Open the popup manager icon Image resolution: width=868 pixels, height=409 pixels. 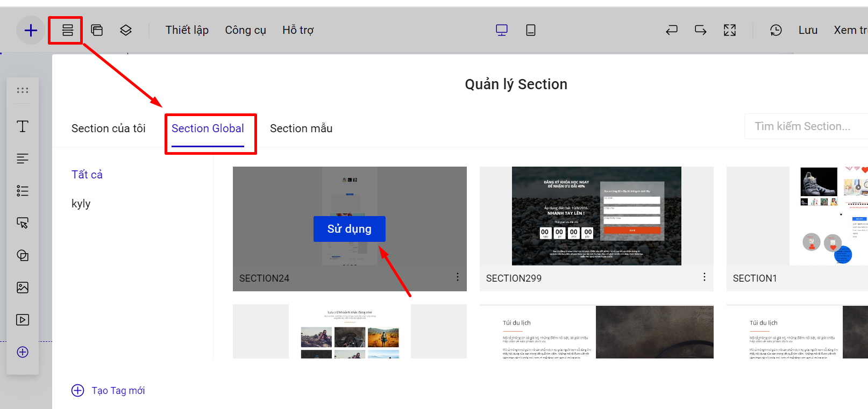click(97, 31)
